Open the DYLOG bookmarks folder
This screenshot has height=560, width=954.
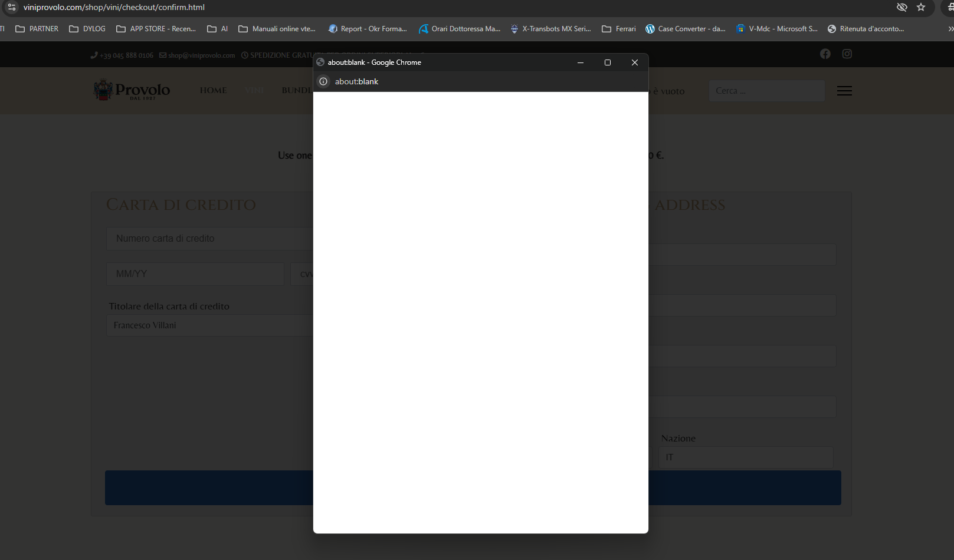[87, 29]
